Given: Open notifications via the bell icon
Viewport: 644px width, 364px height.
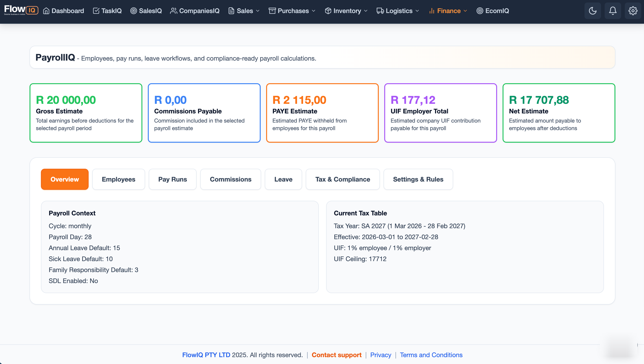Looking at the screenshot, I should 613,11.
